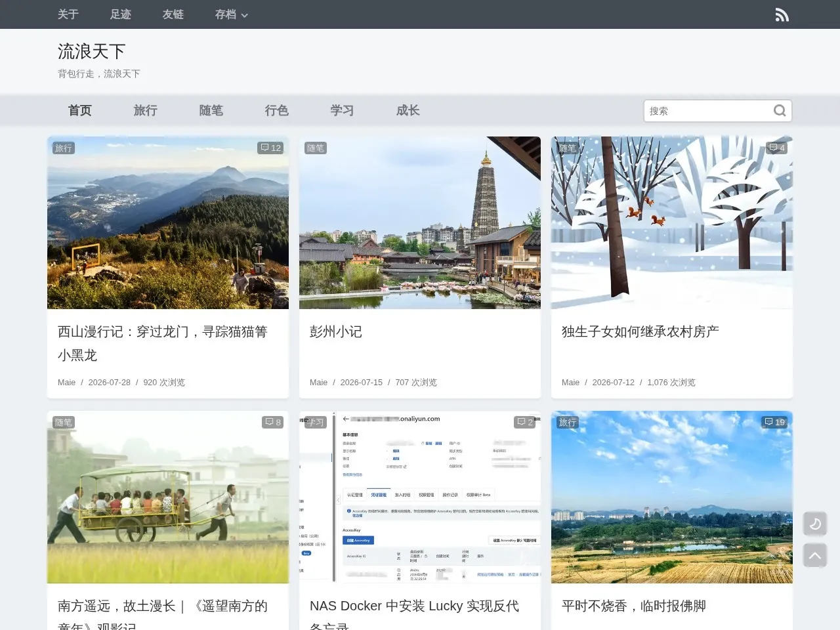Open the 成长 category tab
This screenshot has height=630, width=840.
408,110
